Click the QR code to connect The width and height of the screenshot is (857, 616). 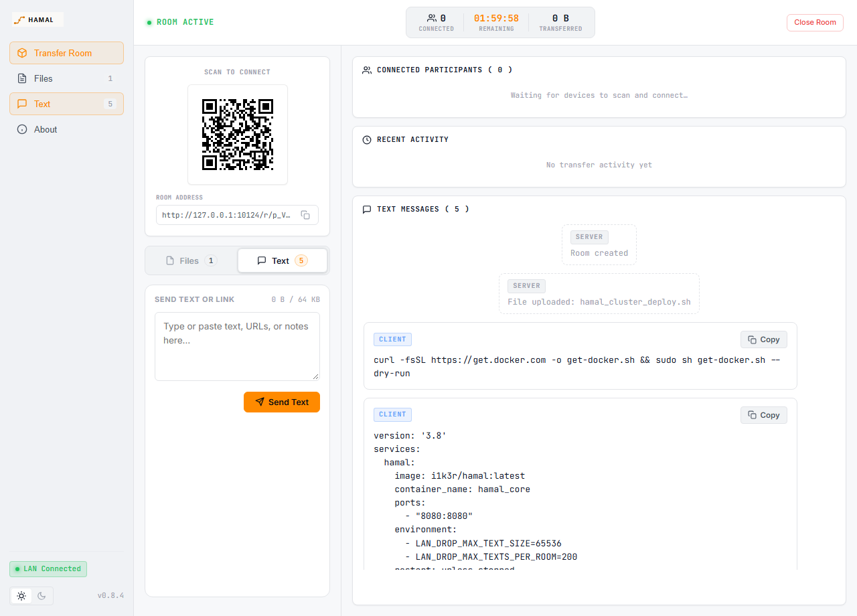(238, 135)
